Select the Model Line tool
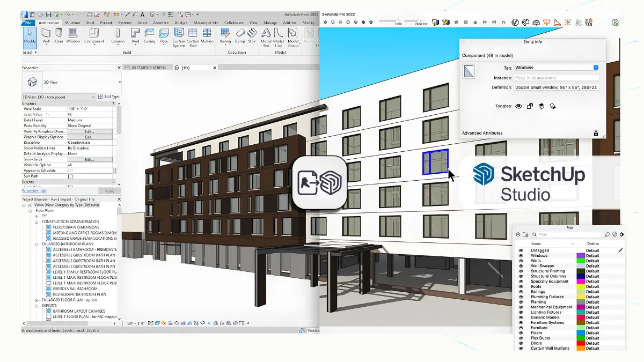Image resolution: width=644 pixels, height=362 pixels. coord(279,37)
